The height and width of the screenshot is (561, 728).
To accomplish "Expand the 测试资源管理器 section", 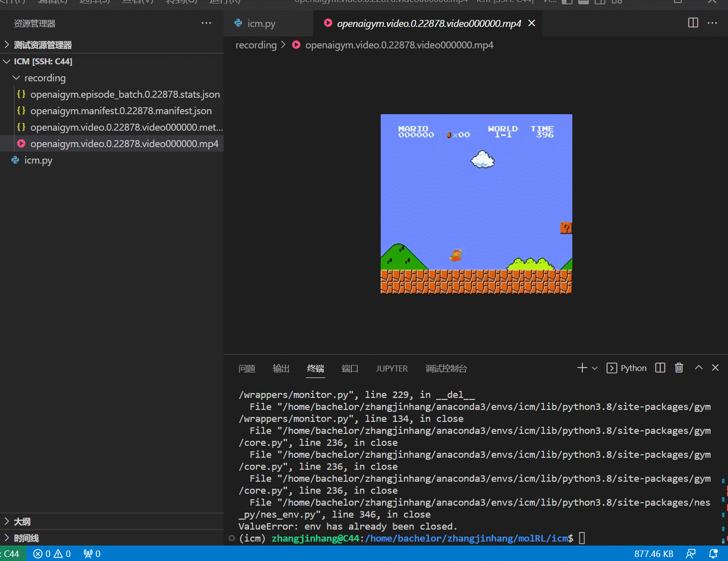I will tap(112, 45).
